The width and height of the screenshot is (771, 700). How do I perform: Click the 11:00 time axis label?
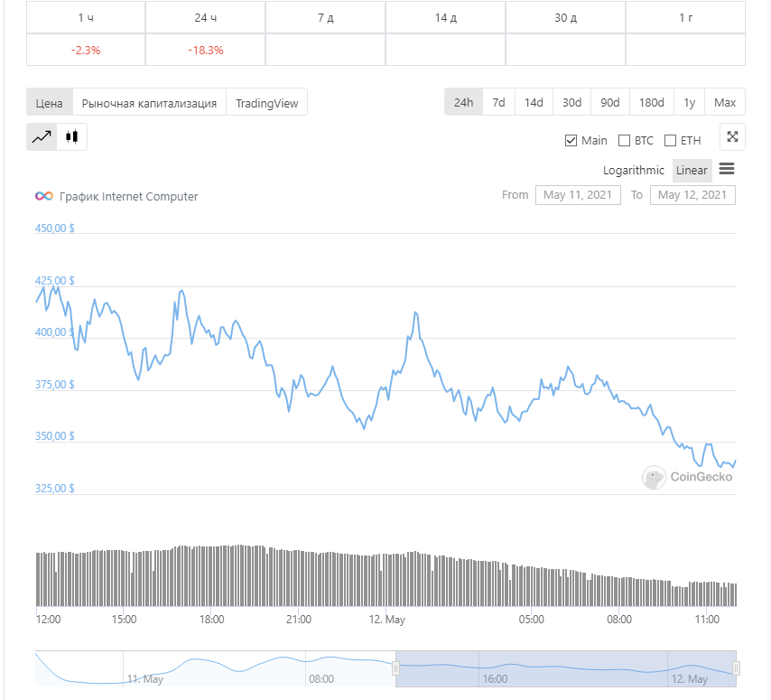click(707, 620)
